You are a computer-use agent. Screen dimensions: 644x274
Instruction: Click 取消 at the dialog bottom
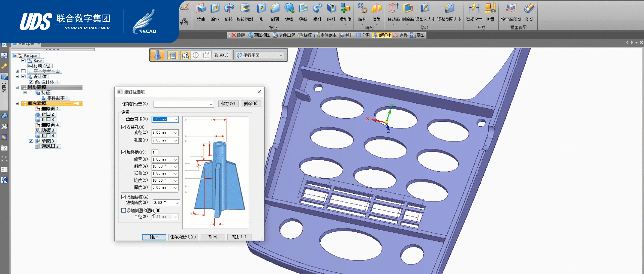point(212,237)
